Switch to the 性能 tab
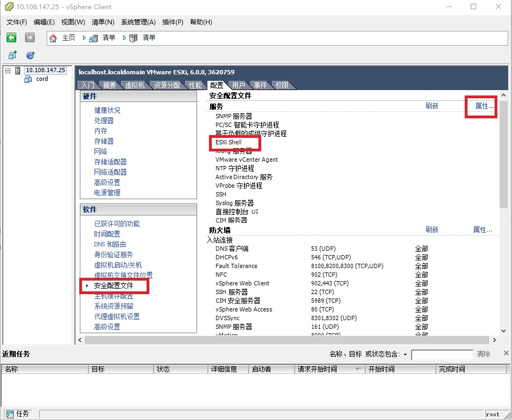The image size is (512, 420). tap(195, 85)
